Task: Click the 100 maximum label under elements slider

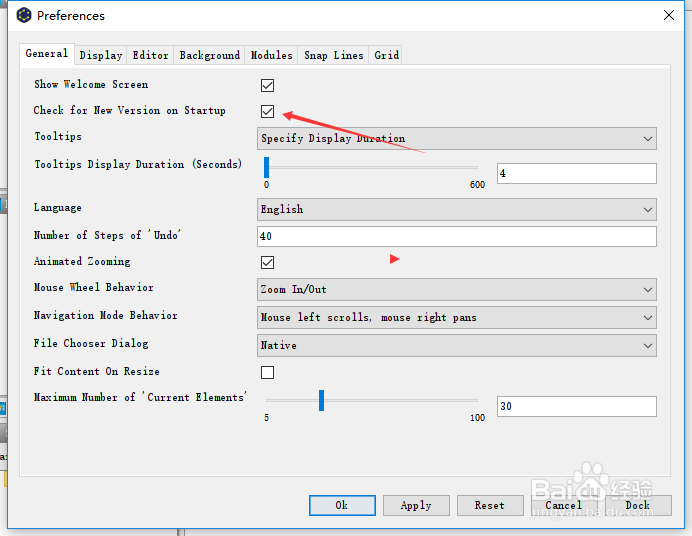Action: pyautogui.click(x=477, y=418)
